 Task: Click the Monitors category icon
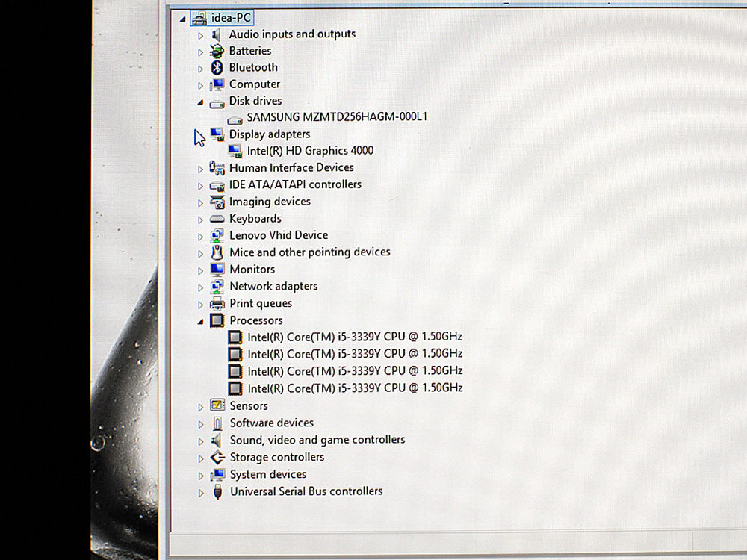pos(217,270)
